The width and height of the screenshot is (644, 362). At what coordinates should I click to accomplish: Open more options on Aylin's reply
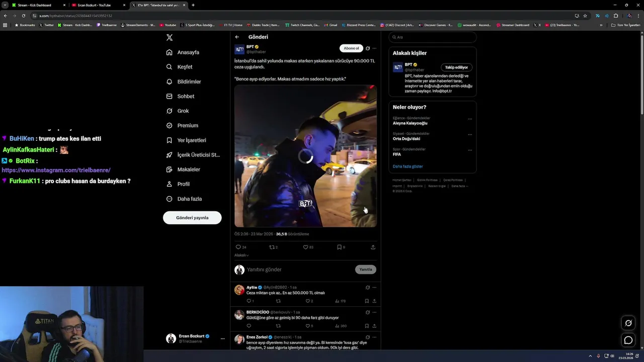pos(374,288)
